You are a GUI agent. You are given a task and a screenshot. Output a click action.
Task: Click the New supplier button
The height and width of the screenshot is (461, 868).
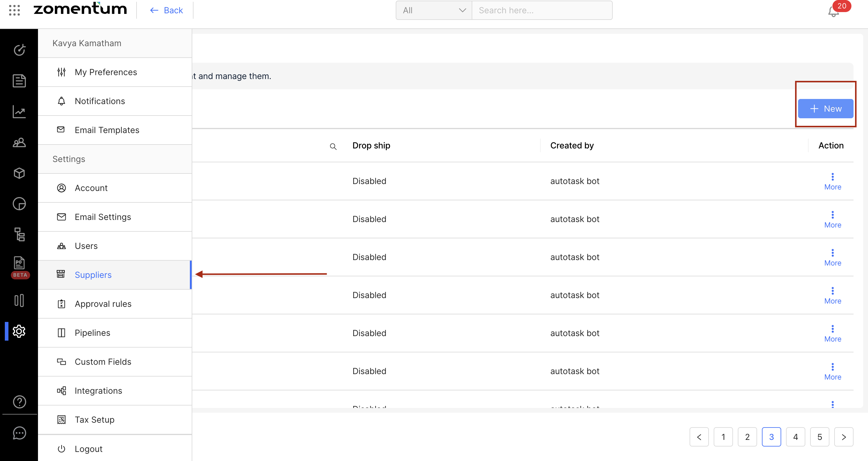click(x=825, y=109)
